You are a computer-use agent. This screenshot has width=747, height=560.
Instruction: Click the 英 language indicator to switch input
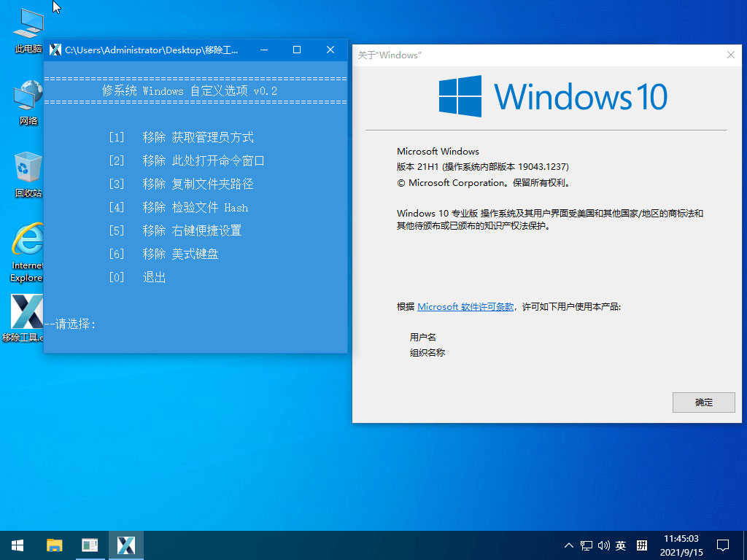click(x=621, y=545)
